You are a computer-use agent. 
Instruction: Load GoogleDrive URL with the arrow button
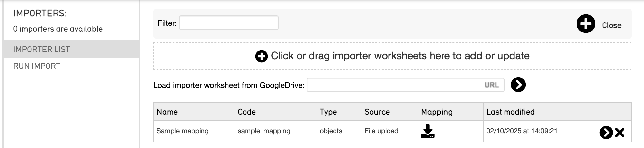(518, 85)
